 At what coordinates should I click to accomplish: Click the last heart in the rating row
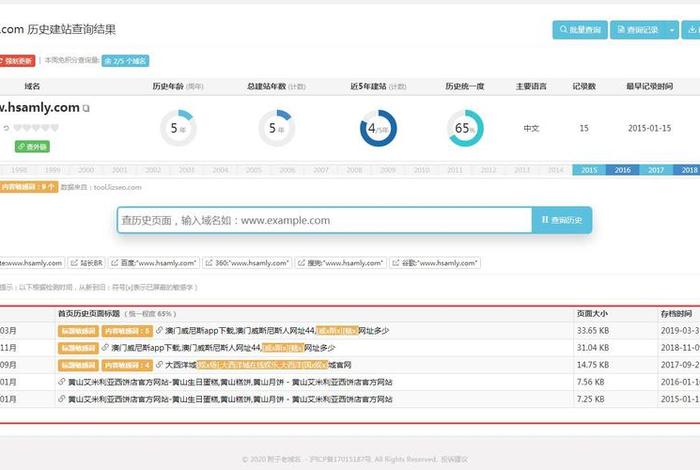pyautogui.click(x=55, y=128)
